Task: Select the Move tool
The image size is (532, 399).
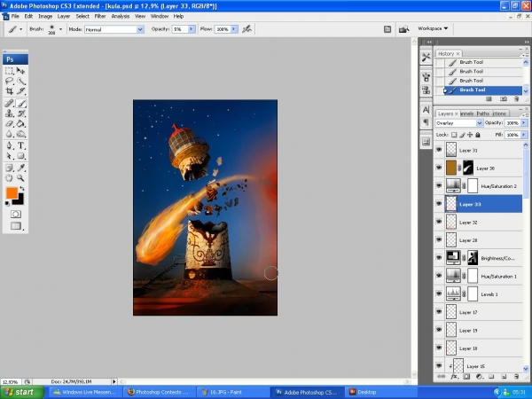Action: click(x=20, y=71)
